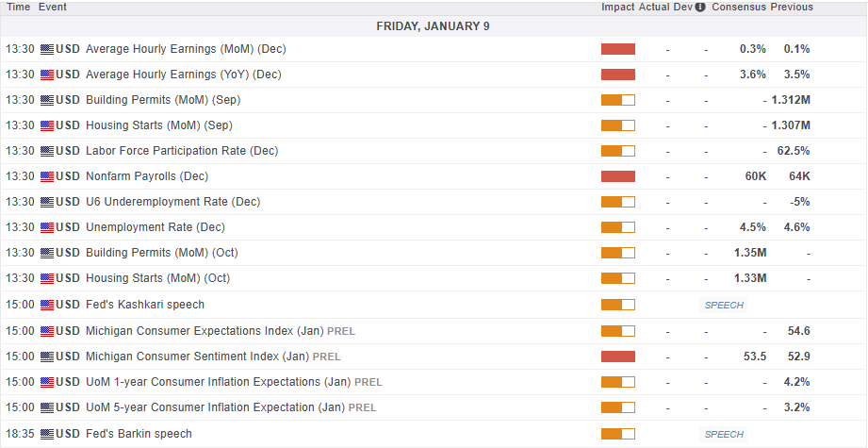The height and width of the screenshot is (448, 868).
Task: Open the Average Hourly Earnings (YoY) event
Action: pos(183,75)
